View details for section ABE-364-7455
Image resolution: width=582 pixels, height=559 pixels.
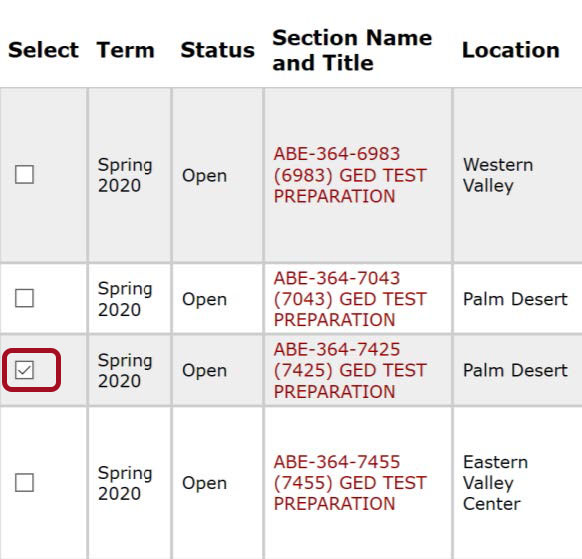[x=350, y=483]
